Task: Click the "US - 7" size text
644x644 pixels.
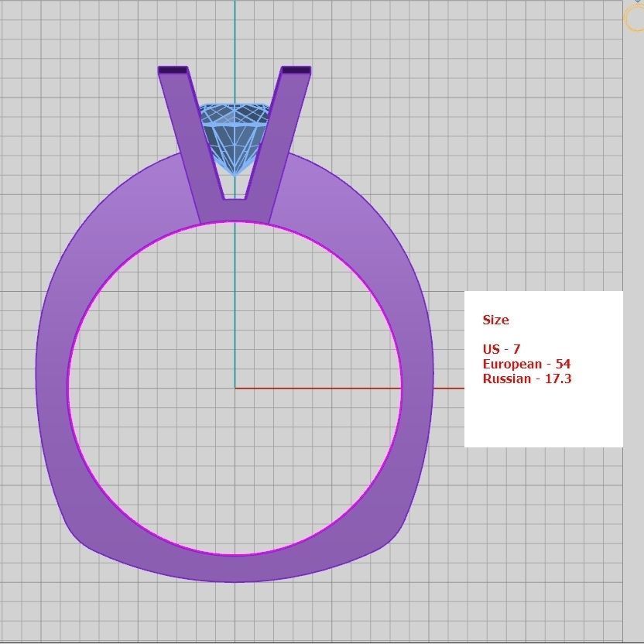Action: coord(502,349)
